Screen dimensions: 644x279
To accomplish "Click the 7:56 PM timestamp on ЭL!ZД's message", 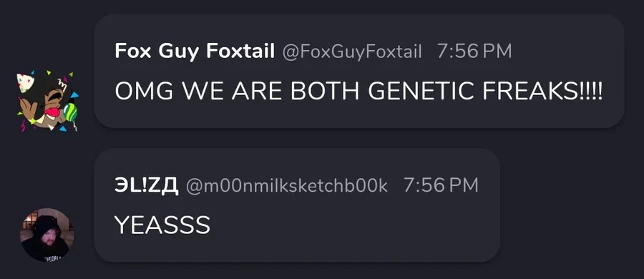I will click(x=441, y=186).
